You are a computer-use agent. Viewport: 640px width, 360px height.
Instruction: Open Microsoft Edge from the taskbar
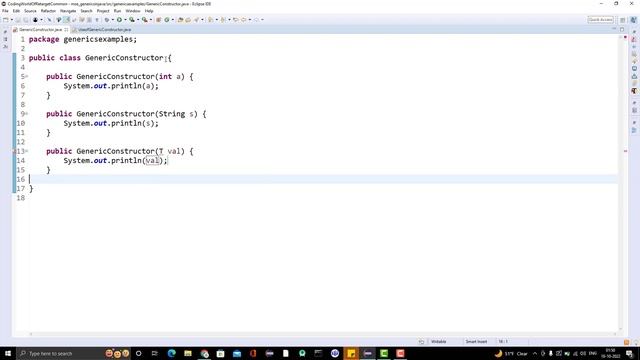point(171,353)
